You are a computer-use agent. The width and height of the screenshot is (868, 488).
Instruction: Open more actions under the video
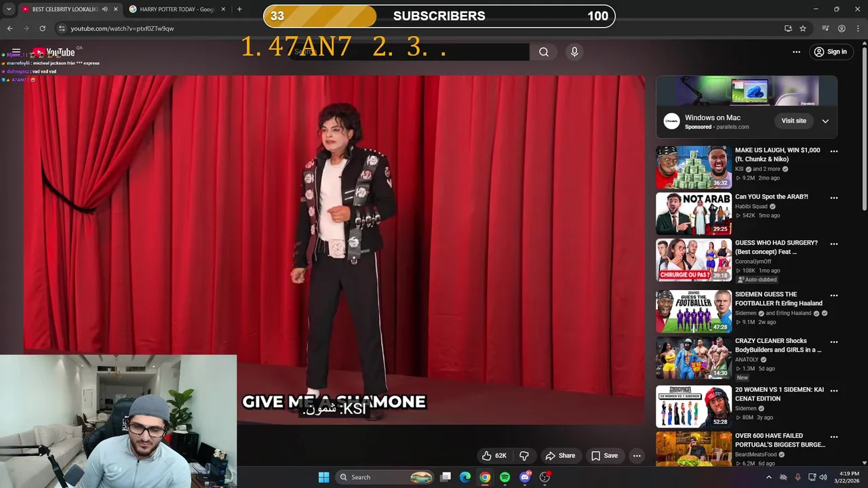pyautogui.click(x=637, y=455)
